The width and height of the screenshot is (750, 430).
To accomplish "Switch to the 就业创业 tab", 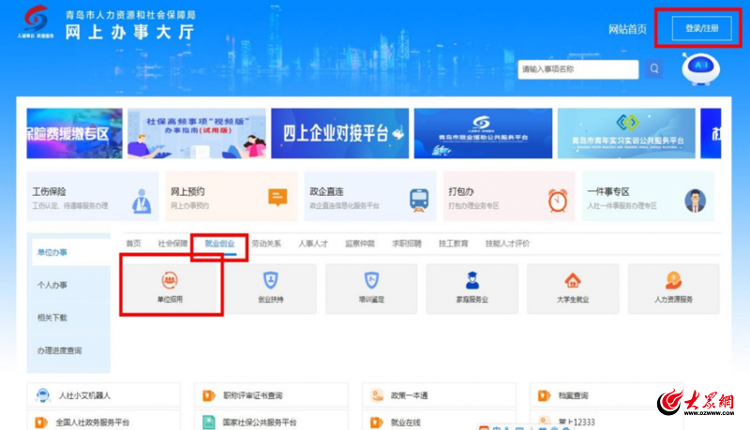I will tap(219, 243).
